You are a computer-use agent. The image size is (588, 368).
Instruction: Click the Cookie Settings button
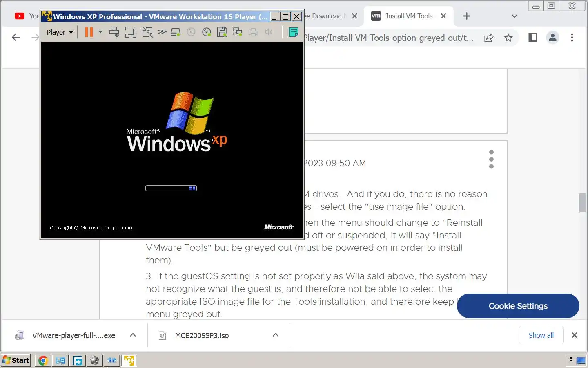[x=518, y=306]
